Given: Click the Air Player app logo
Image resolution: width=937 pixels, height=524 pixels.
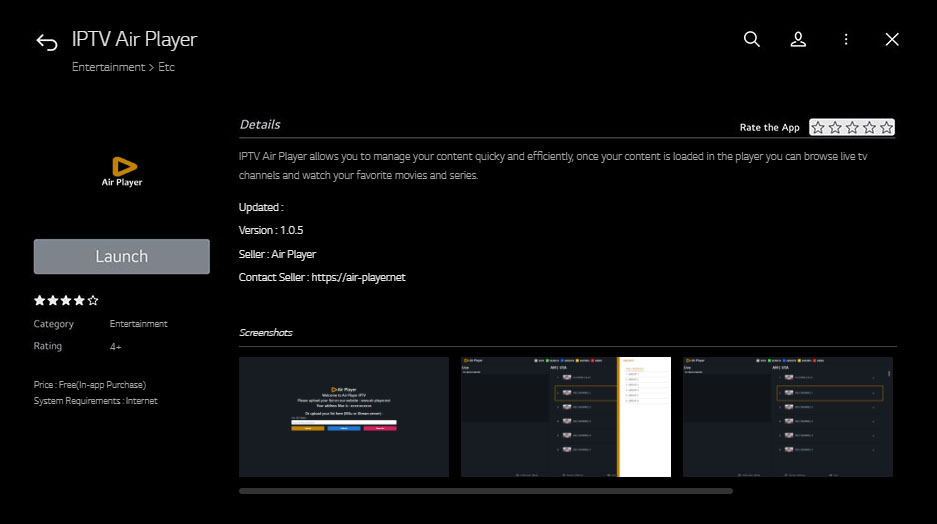Looking at the screenshot, I should tap(122, 171).
